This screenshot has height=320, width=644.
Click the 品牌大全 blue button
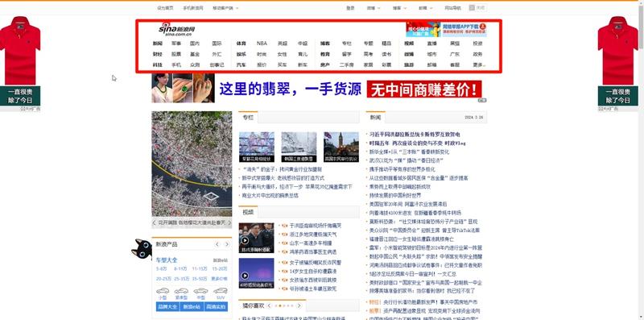(x=167, y=307)
